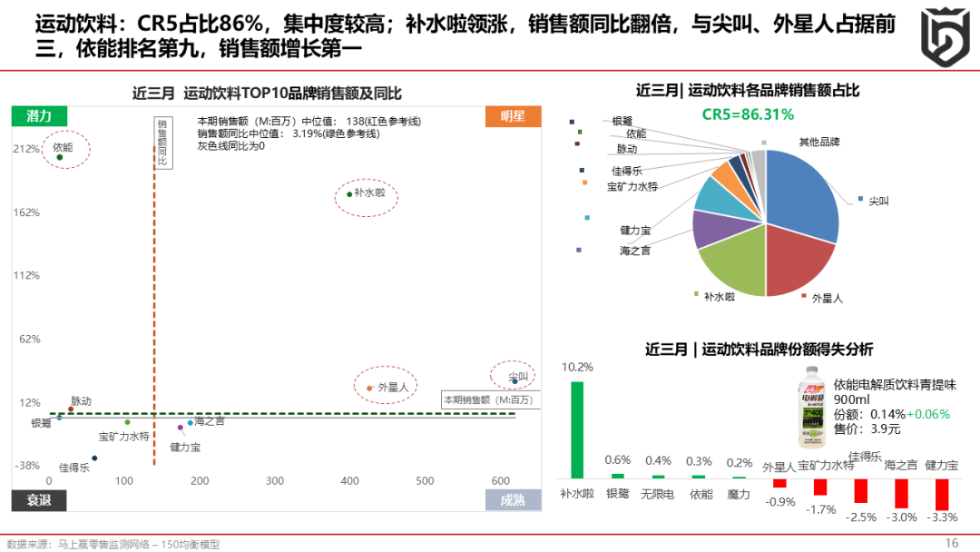Click the 依能 label in the scatter plot
This screenshot has width=980, height=552.
63,147
